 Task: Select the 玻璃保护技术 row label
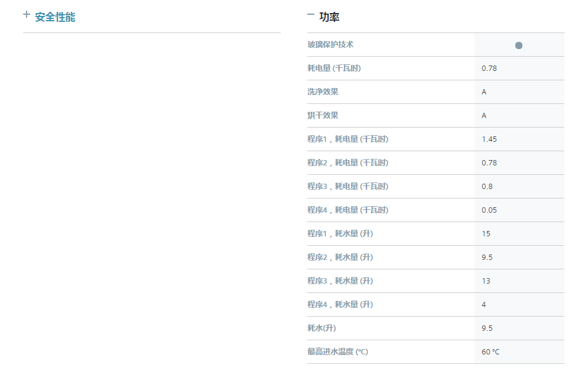[x=330, y=45]
